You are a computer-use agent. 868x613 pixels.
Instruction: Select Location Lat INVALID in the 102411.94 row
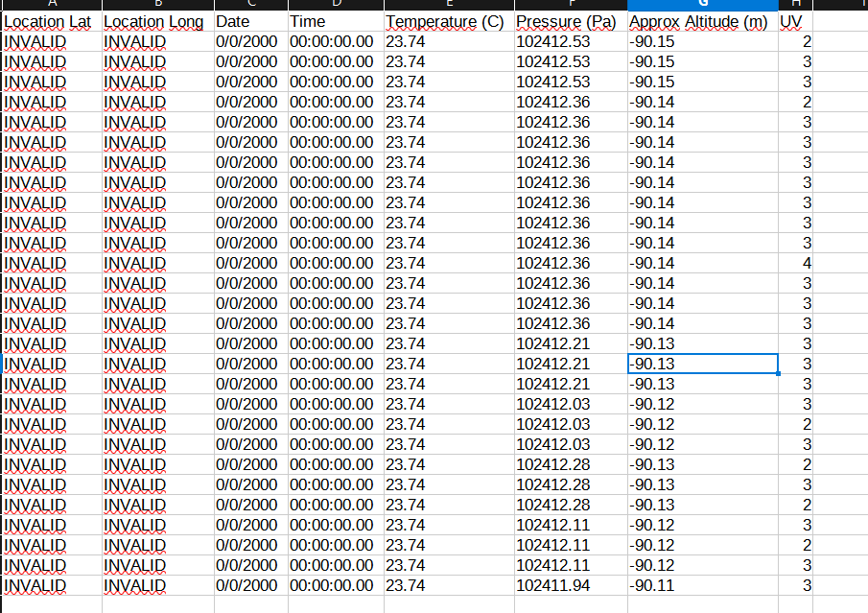pyautogui.click(x=52, y=585)
